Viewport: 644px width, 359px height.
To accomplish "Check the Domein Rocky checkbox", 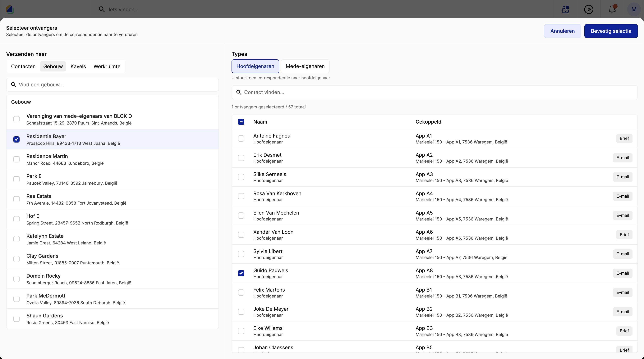I will [x=16, y=279].
